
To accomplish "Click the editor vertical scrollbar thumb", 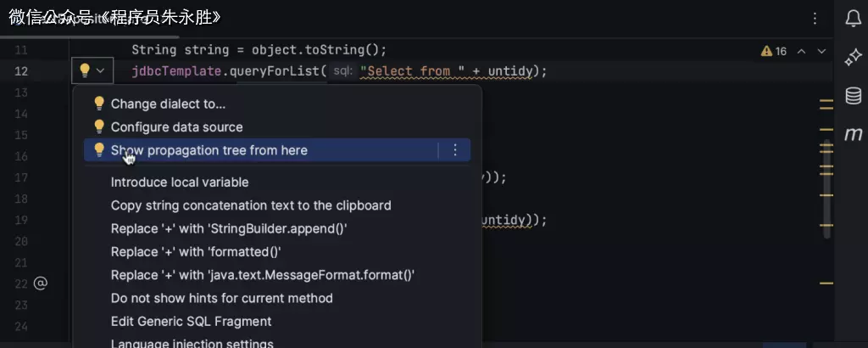I will coord(827,187).
